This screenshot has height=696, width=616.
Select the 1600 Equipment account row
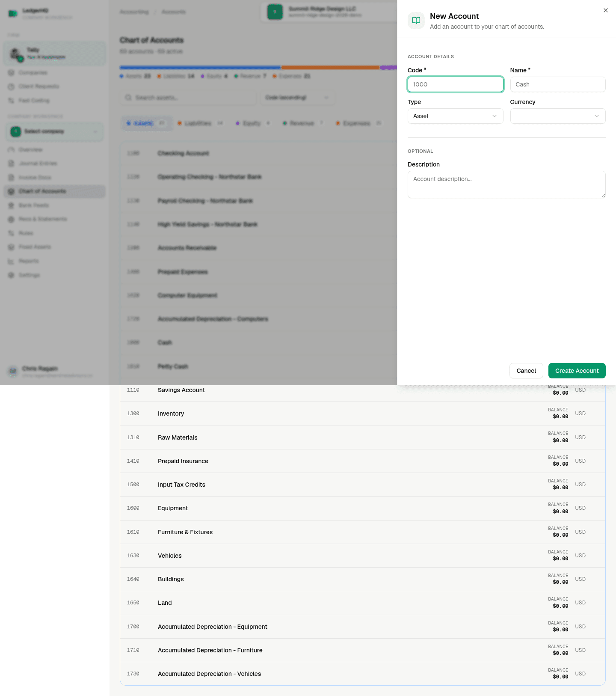363,508
